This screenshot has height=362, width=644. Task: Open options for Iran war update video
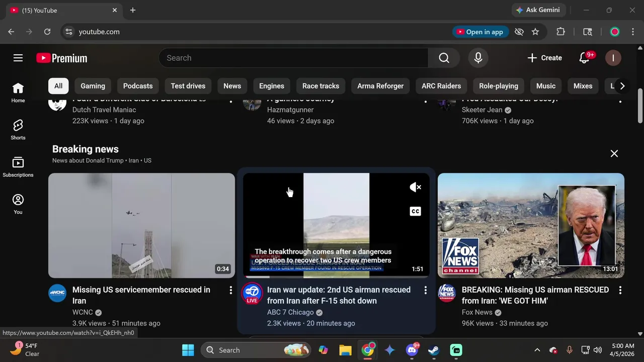pos(426,290)
